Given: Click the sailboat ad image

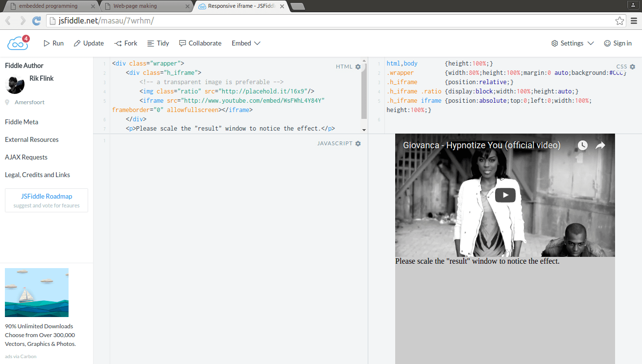Looking at the screenshot, I should coord(37,293).
